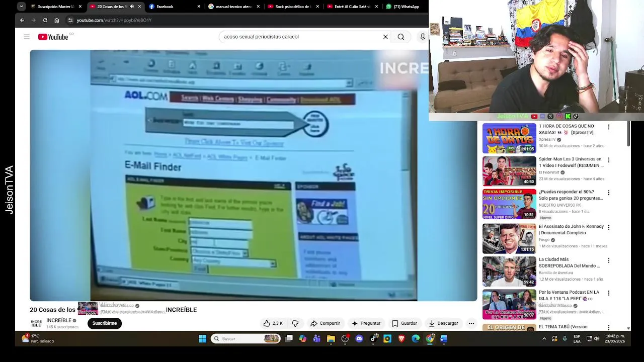Open the INCREÍBLE channel avatar

click(x=36, y=323)
